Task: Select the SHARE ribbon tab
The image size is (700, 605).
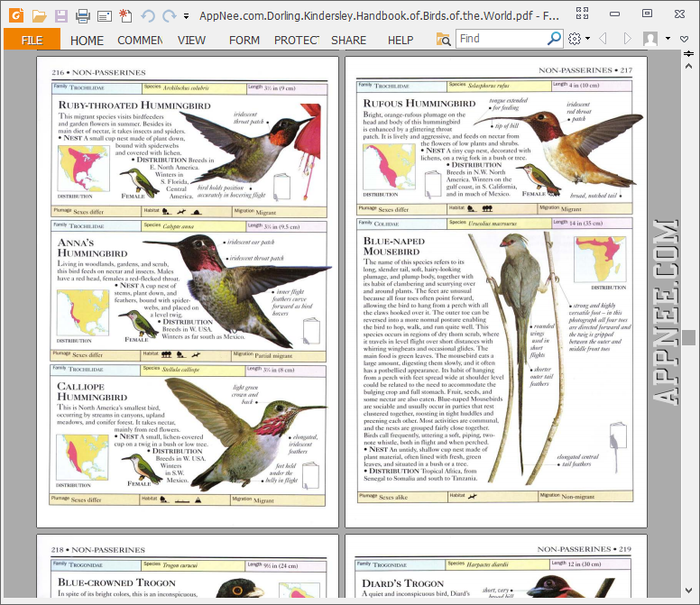Action: (349, 41)
